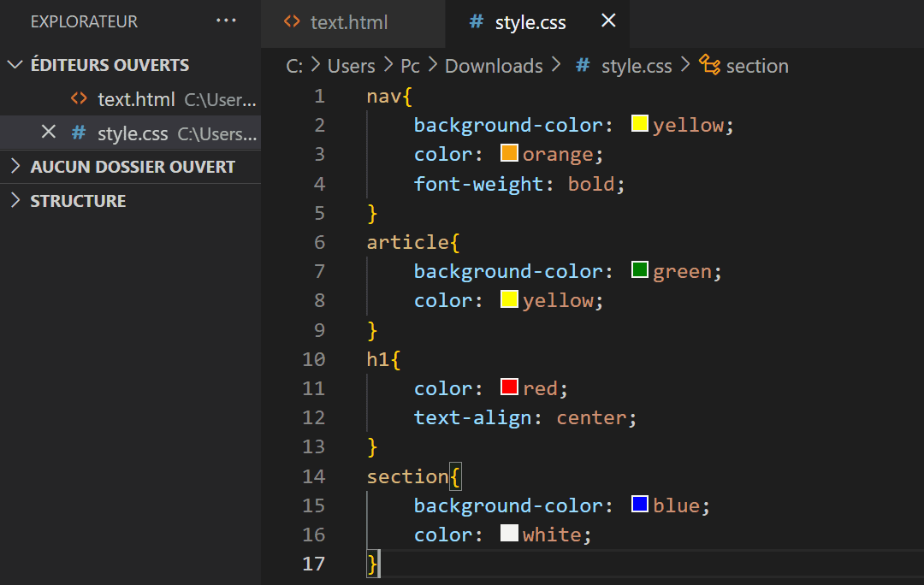924x585 pixels.
Task: Close the style.css editor tab
Action: click(608, 21)
